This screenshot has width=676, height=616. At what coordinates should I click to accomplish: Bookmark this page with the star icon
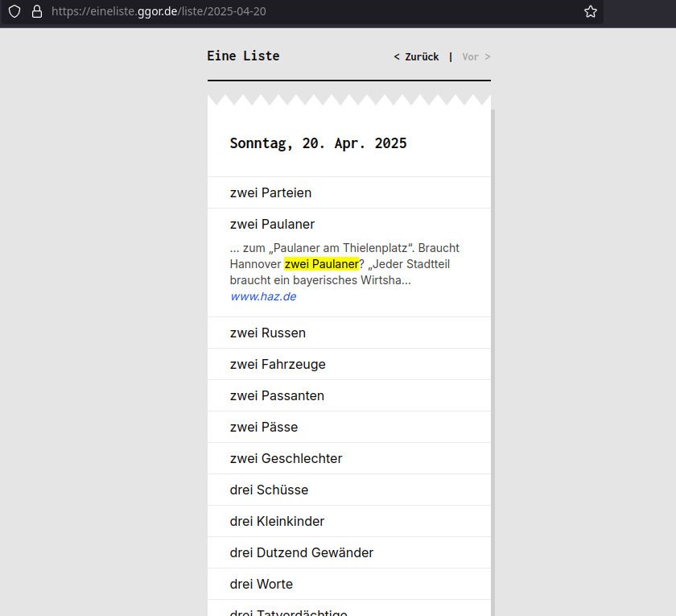tap(590, 11)
